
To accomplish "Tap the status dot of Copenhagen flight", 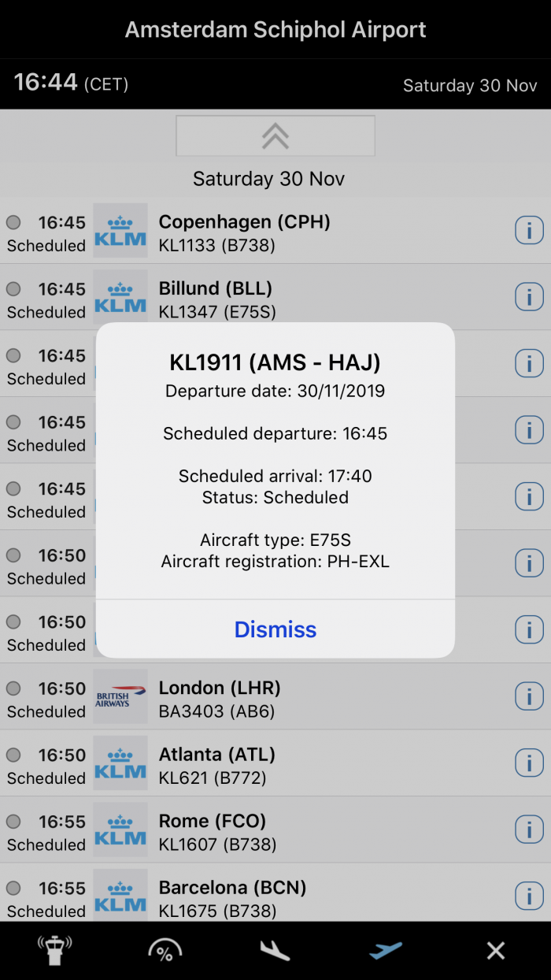I will coord(13,223).
